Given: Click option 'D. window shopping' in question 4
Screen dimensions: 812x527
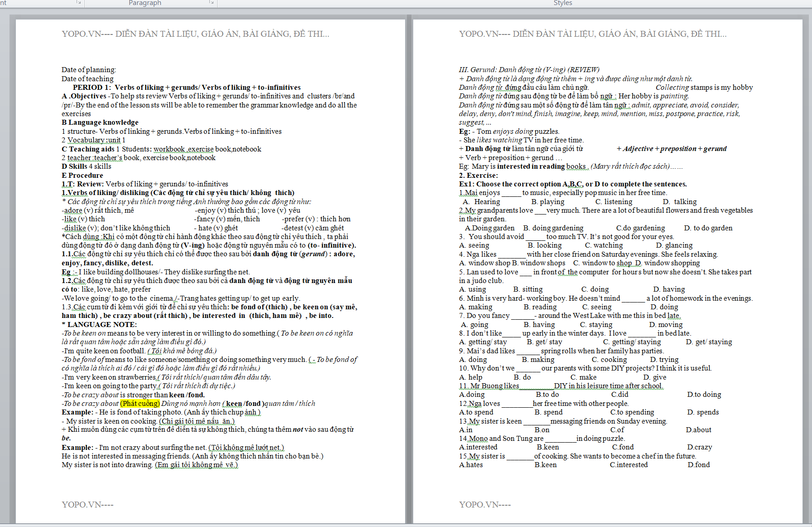Looking at the screenshot, I should pyautogui.click(x=667, y=263).
